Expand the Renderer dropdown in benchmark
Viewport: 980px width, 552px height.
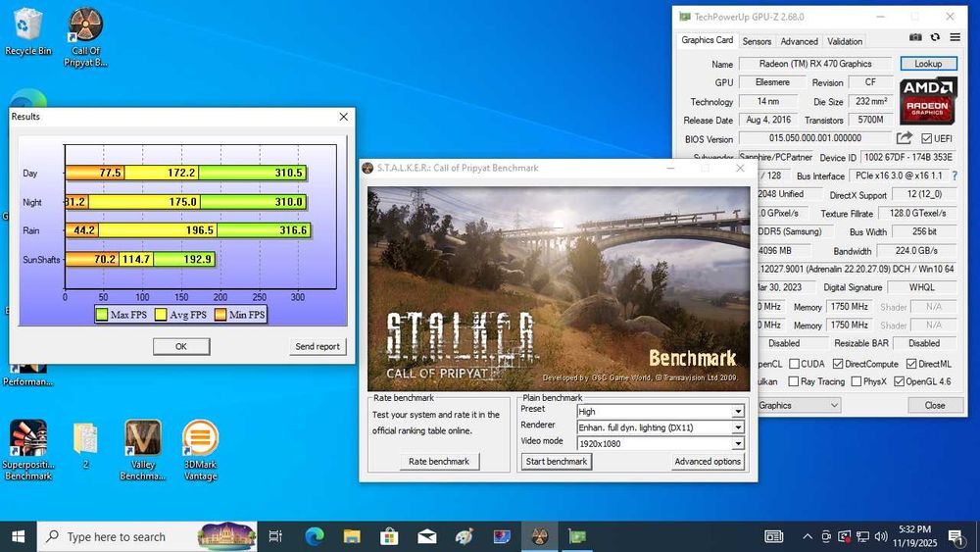pos(738,427)
